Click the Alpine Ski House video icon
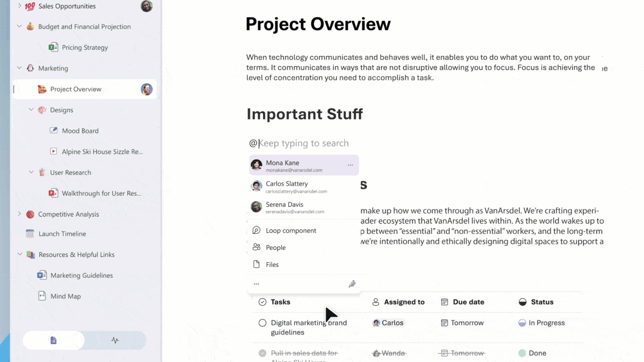644x362 pixels. click(x=53, y=151)
